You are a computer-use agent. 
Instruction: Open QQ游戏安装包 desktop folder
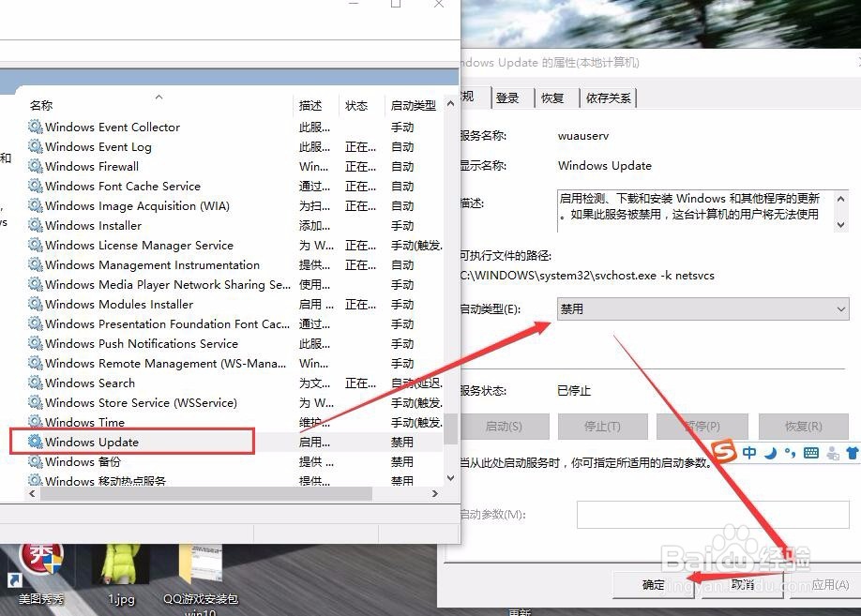(x=201, y=579)
